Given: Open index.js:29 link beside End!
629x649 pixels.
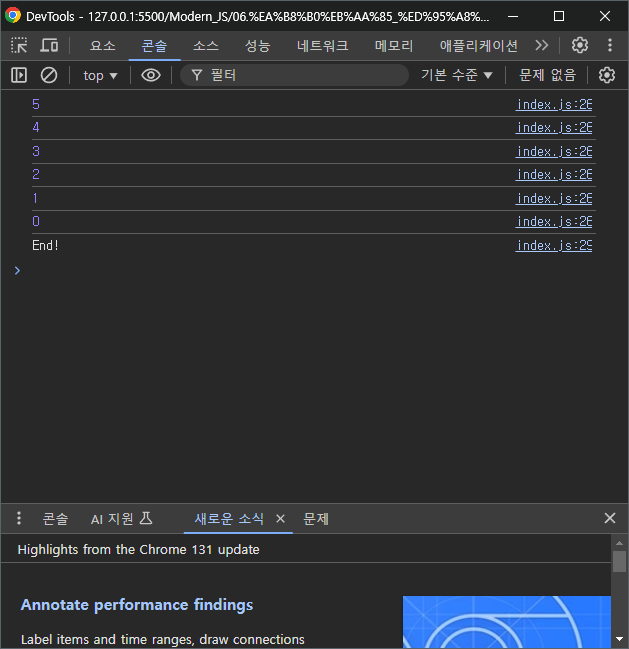Looking at the screenshot, I should point(554,246).
